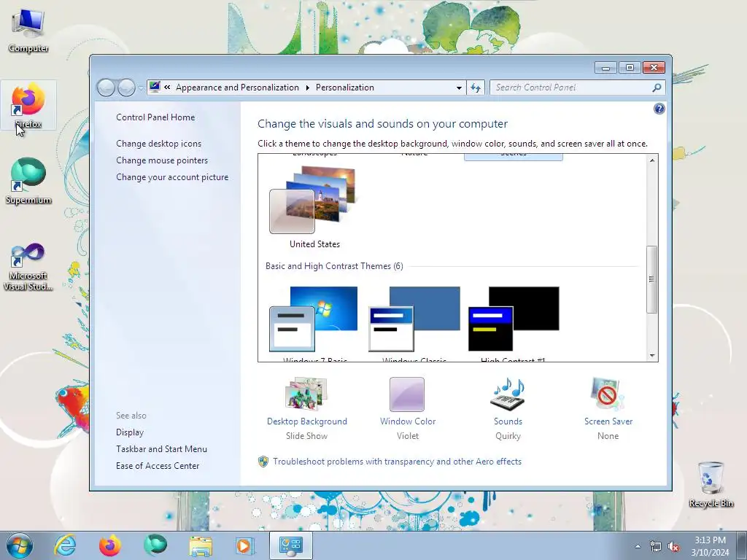The image size is (747, 560).
Task: Click the theme list scroll down arrow
Action: click(651, 355)
